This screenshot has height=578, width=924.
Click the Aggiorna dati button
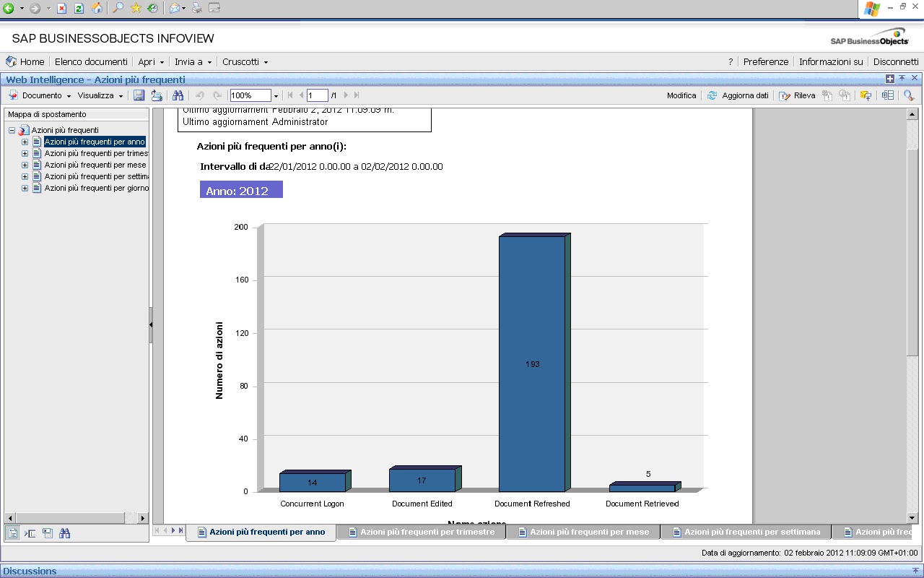click(x=738, y=95)
